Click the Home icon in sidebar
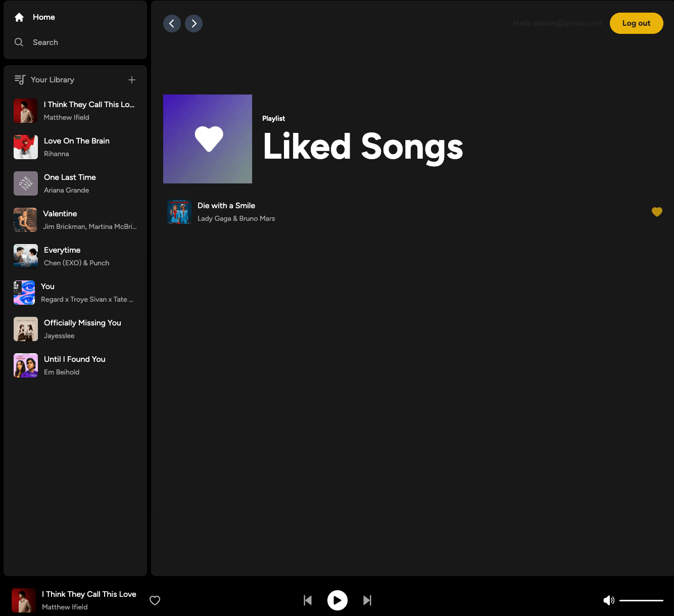 coord(19,17)
